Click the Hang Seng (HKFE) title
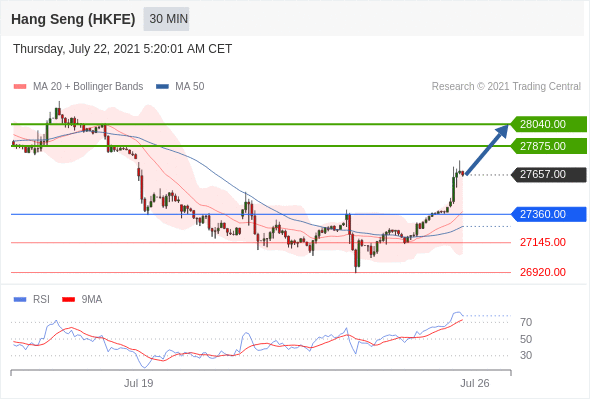The image size is (590, 400). pos(73,19)
